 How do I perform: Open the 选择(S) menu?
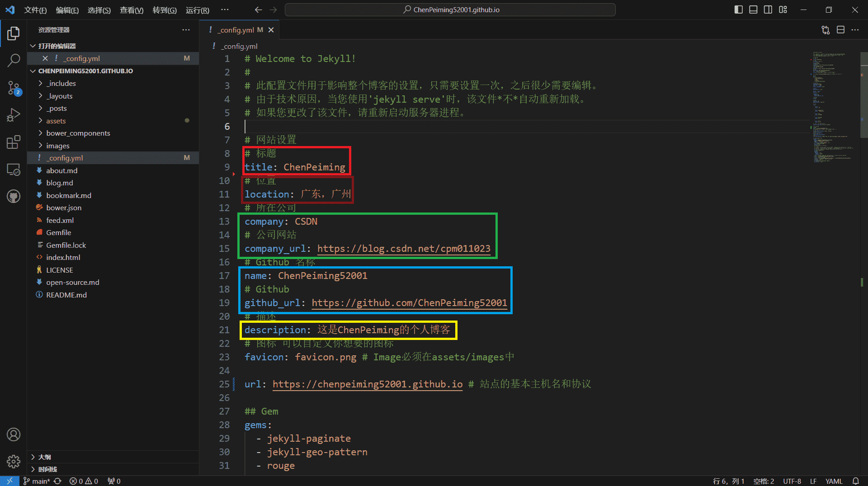click(x=99, y=10)
